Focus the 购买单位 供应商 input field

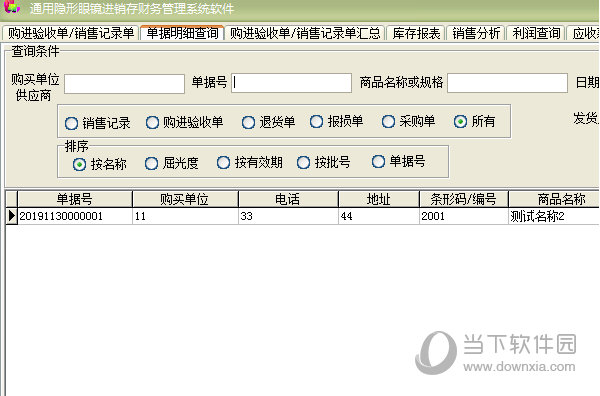pyautogui.click(x=124, y=84)
